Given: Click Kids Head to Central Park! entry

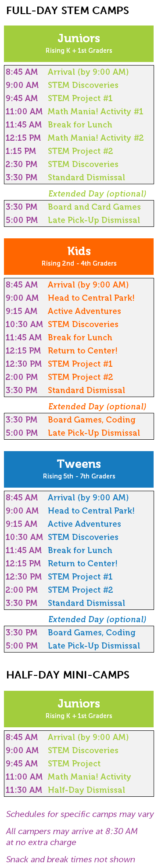Looking at the screenshot, I should (x=91, y=298).
